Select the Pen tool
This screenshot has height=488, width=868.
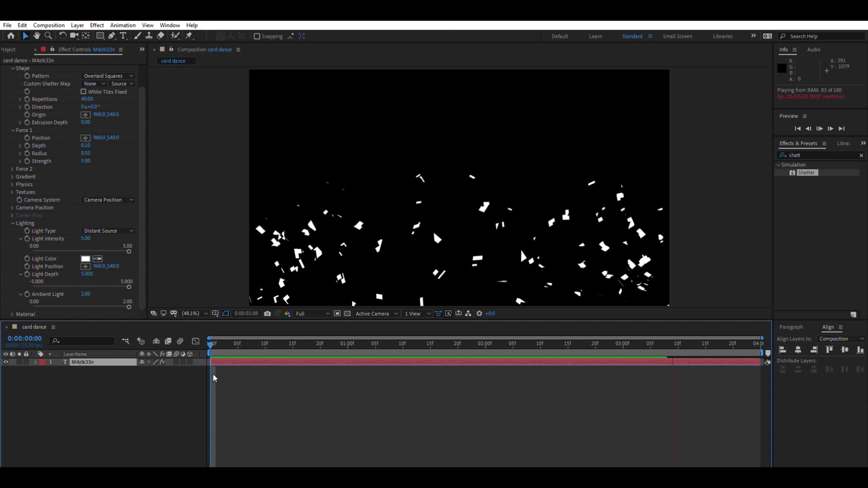tap(112, 36)
